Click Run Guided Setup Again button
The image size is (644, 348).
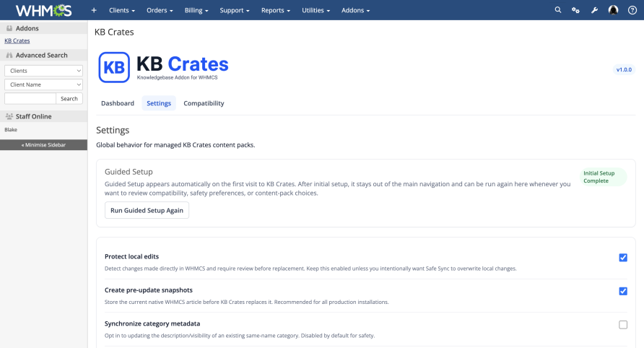pos(147,210)
